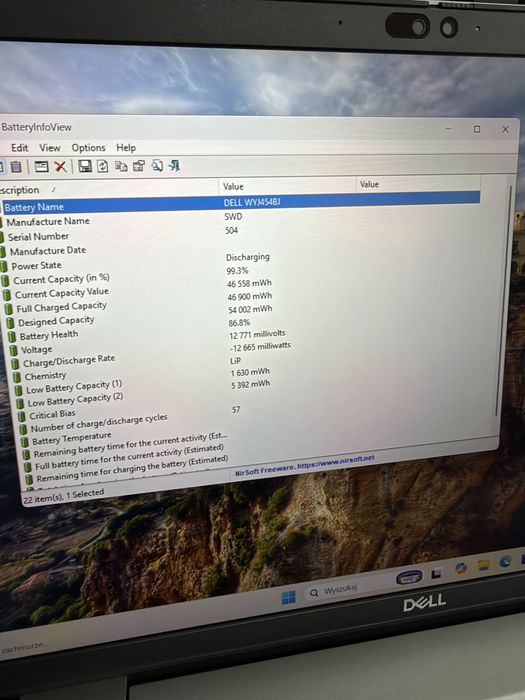
Task: Click the 99.3% value
Action: [238, 271]
